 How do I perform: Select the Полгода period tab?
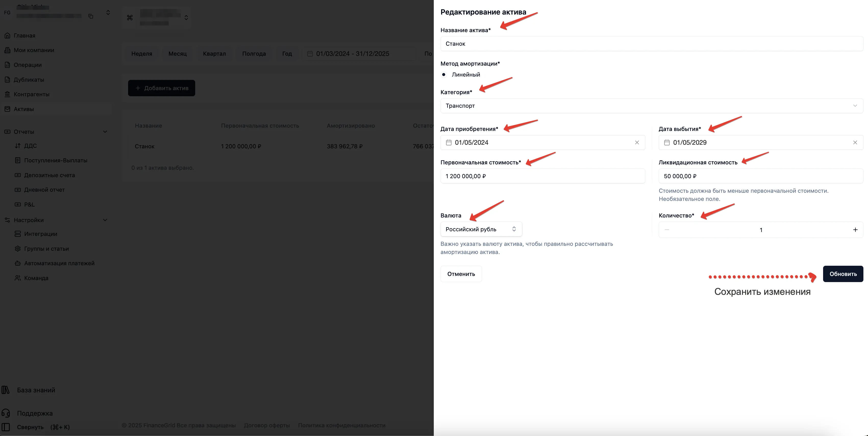point(254,54)
